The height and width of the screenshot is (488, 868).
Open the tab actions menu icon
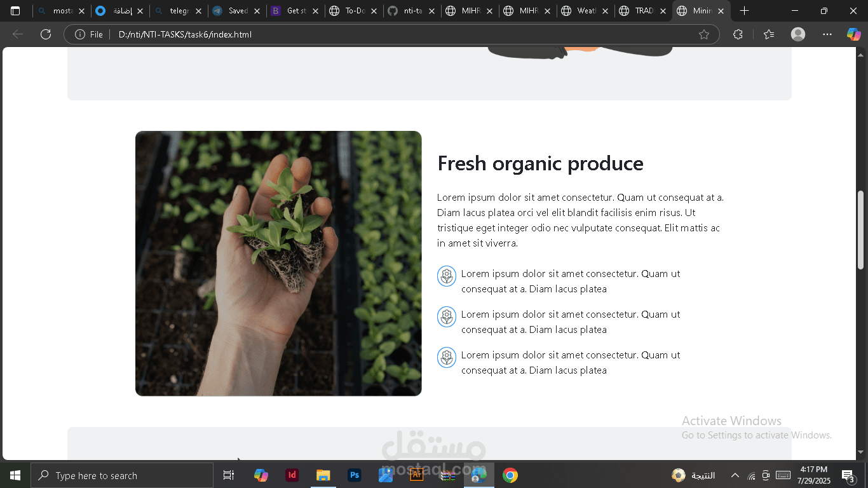click(15, 11)
